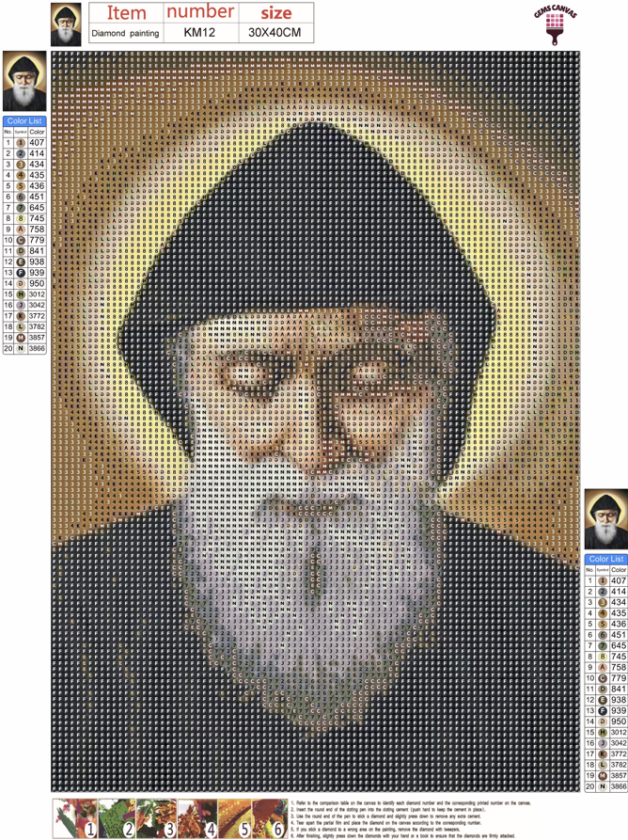
Task: Click the KM12 item number cell
Action: point(199,33)
